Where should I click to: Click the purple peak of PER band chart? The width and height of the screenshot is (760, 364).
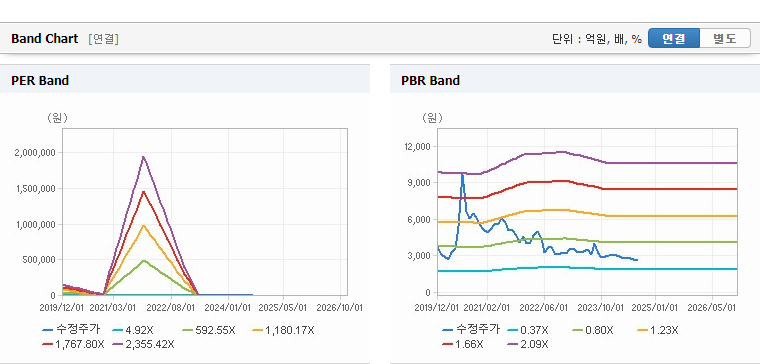143,157
